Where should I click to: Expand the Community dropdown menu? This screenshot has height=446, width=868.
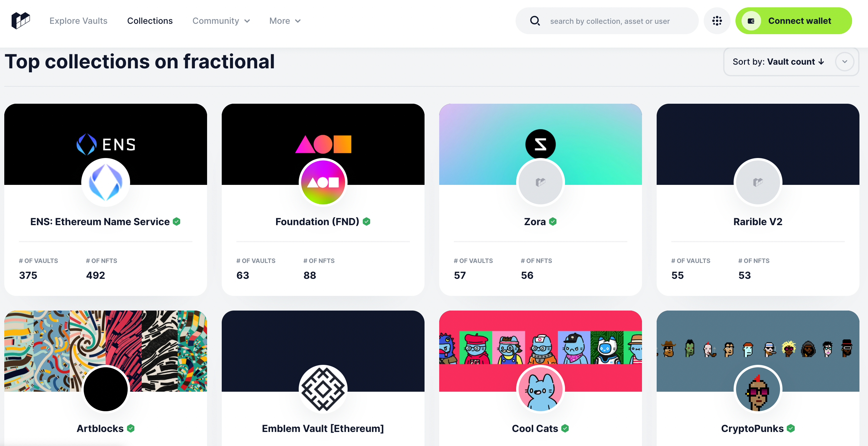click(x=221, y=21)
